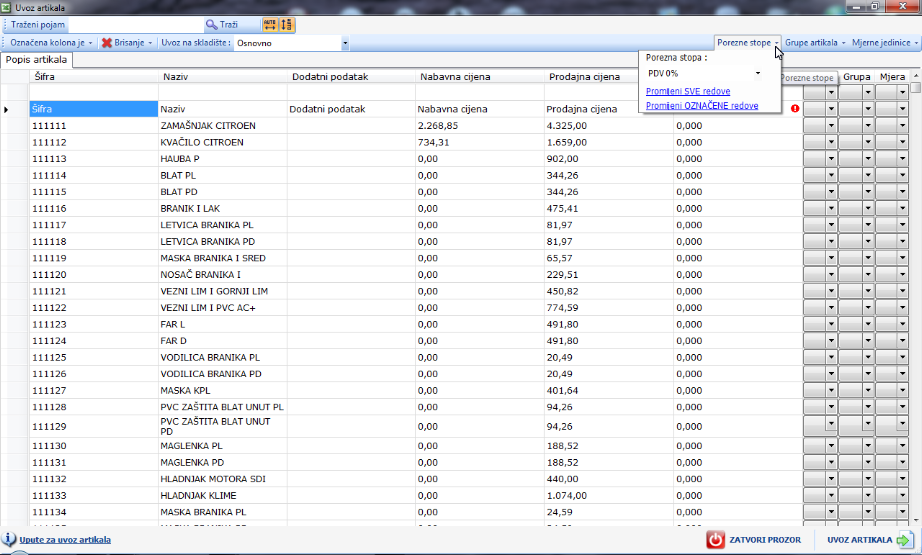Select the cell PVC ZAŠTITA BLAT UNUT PL
The image size is (922, 555).
coord(223,407)
